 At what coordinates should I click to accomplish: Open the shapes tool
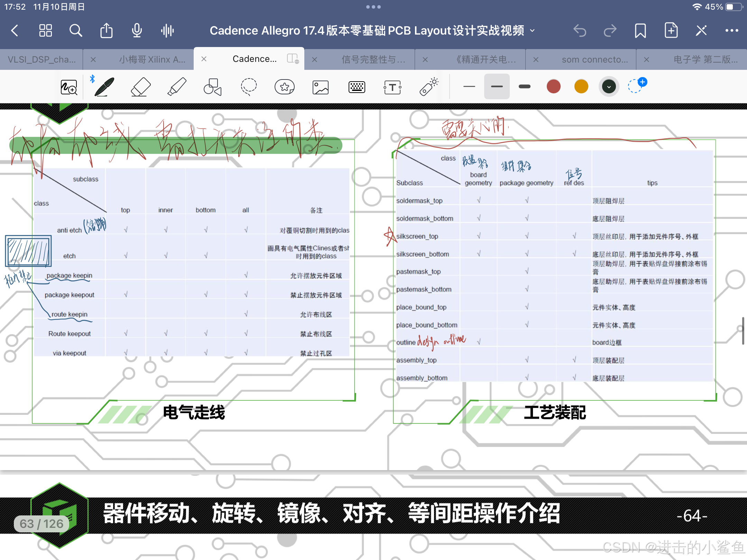pyautogui.click(x=212, y=87)
